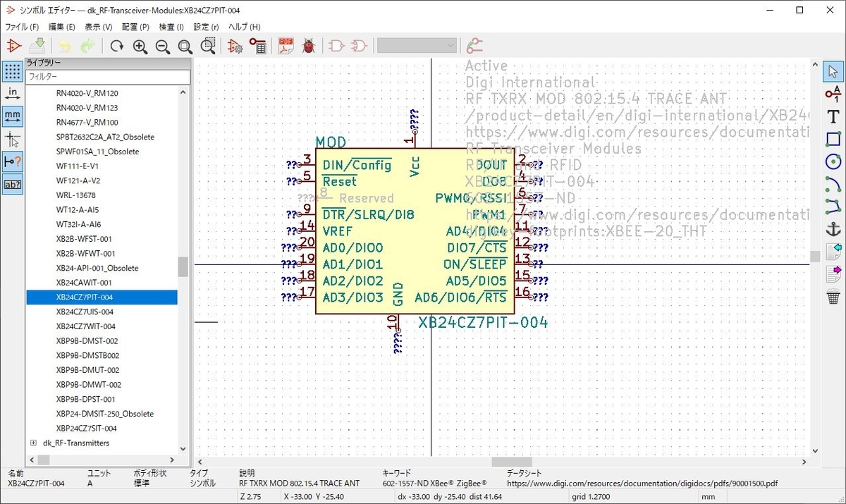The height and width of the screenshot is (504, 846).
Task: Switch units to millimeters
Action: [13, 116]
